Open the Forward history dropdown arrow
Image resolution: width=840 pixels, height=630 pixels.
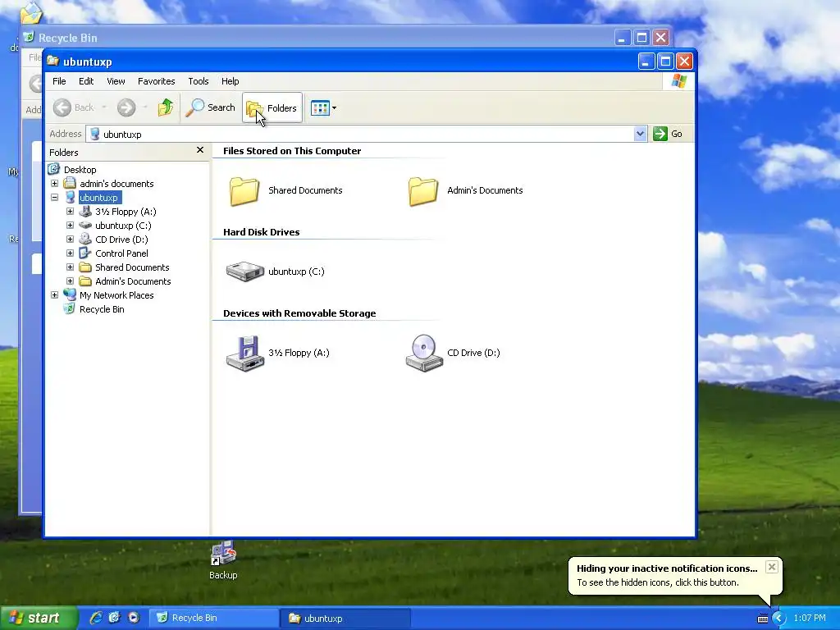144,107
